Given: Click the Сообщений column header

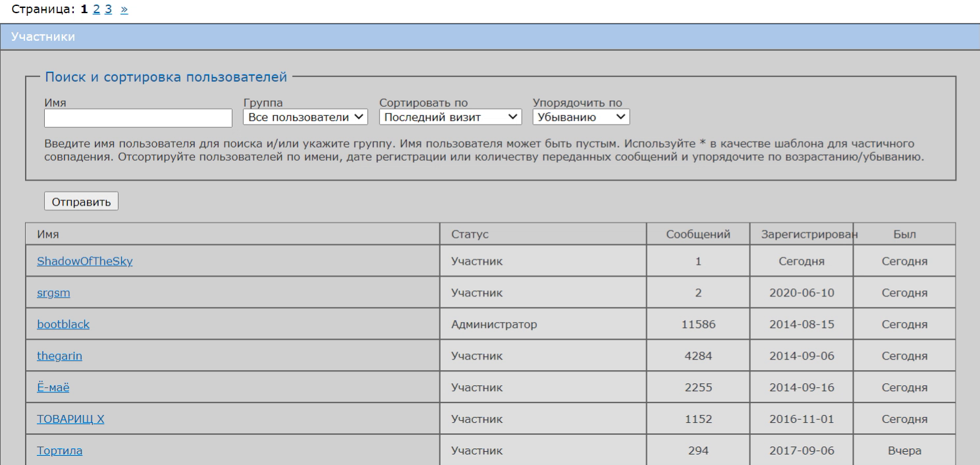Looking at the screenshot, I should [698, 234].
